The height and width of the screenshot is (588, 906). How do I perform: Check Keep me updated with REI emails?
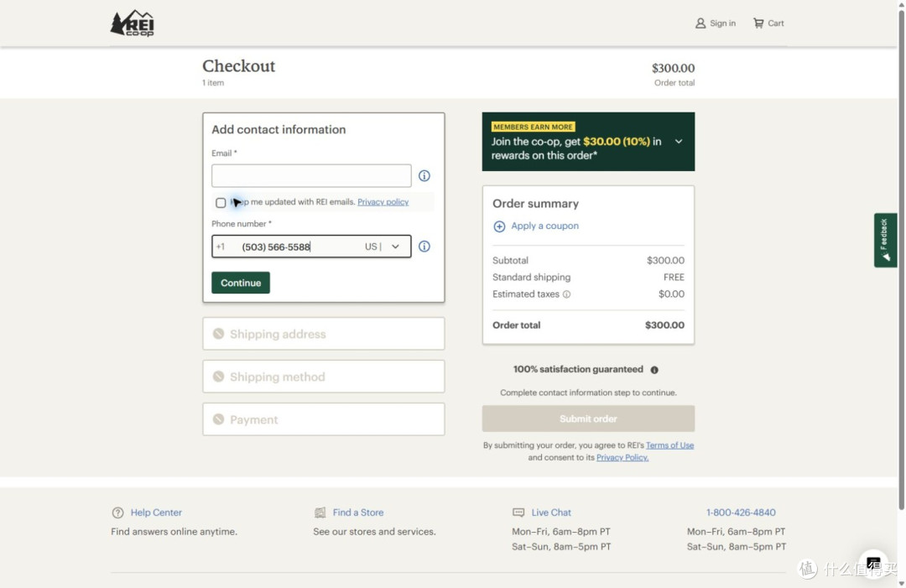[x=221, y=203]
